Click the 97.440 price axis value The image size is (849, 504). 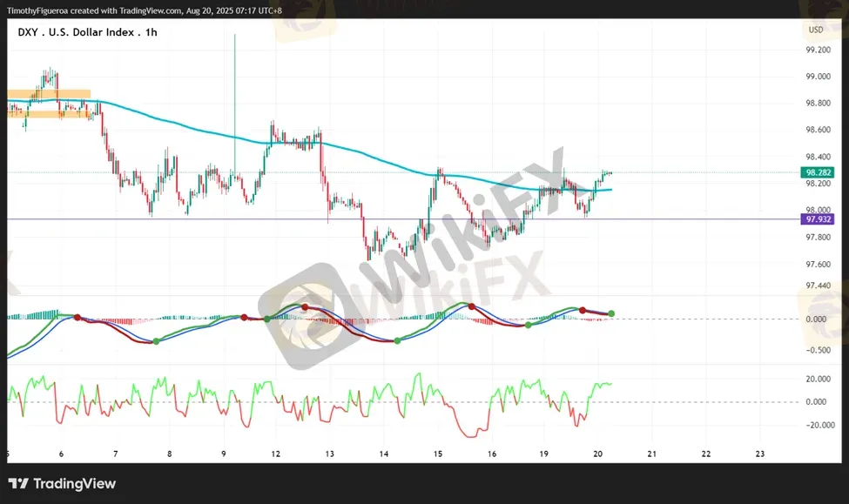[818, 286]
